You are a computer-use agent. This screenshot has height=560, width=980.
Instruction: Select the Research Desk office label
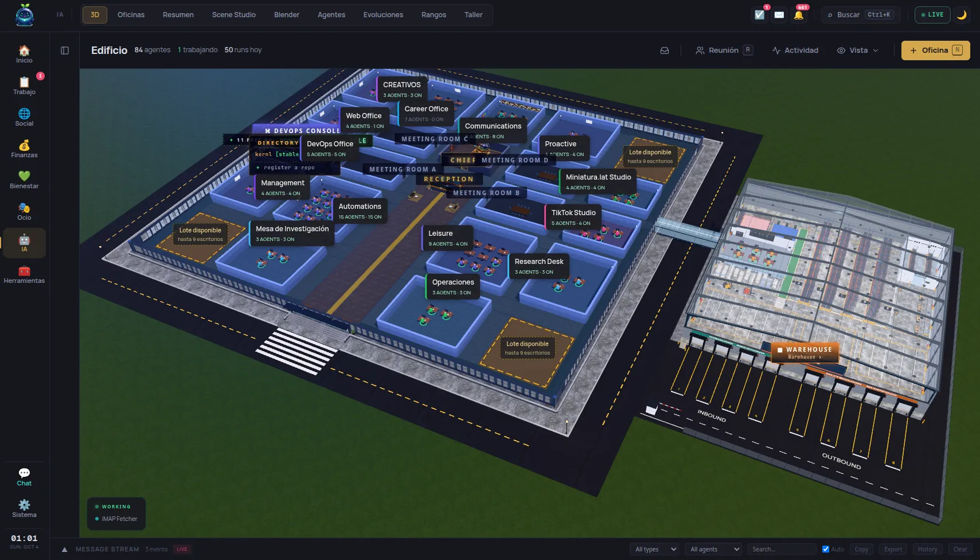coord(539,266)
